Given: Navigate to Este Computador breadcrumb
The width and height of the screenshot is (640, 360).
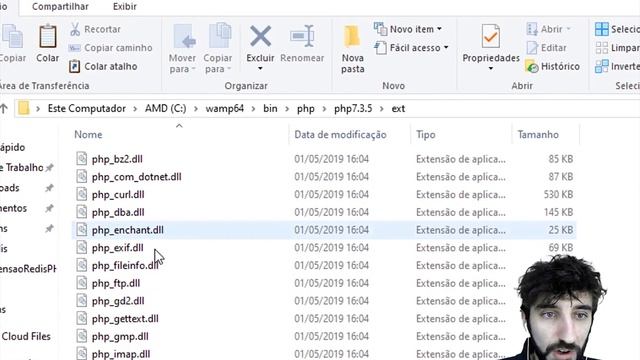Looking at the screenshot, I should click(87, 109).
